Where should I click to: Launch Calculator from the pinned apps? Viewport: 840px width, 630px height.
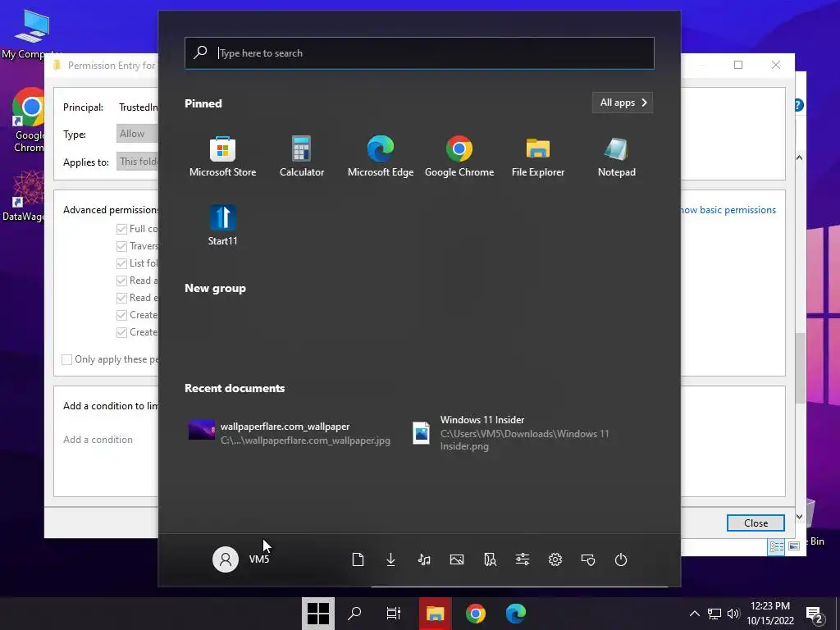[302, 156]
